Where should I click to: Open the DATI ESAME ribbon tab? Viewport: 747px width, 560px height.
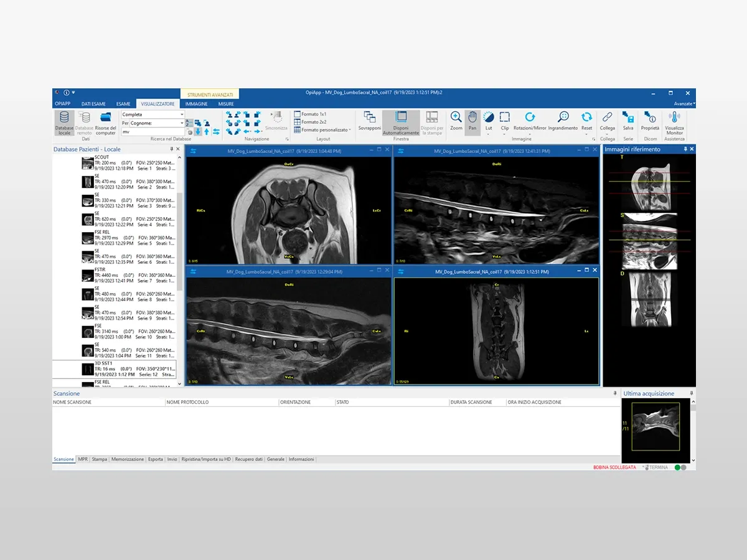point(94,104)
